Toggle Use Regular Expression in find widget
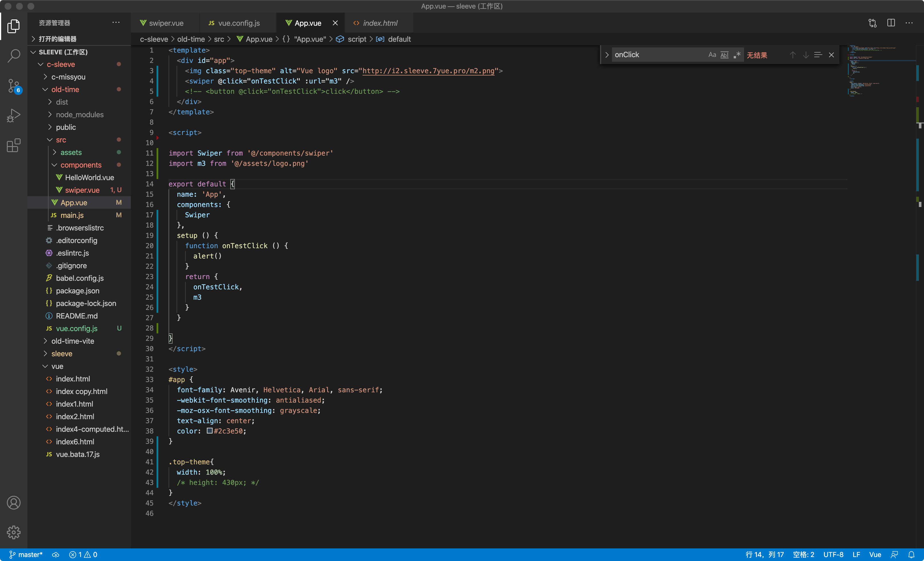The height and width of the screenshot is (561, 924). pyautogui.click(x=737, y=55)
